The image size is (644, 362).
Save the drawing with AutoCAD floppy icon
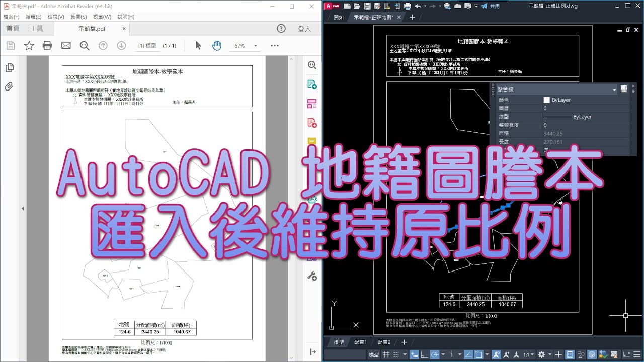click(x=367, y=6)
